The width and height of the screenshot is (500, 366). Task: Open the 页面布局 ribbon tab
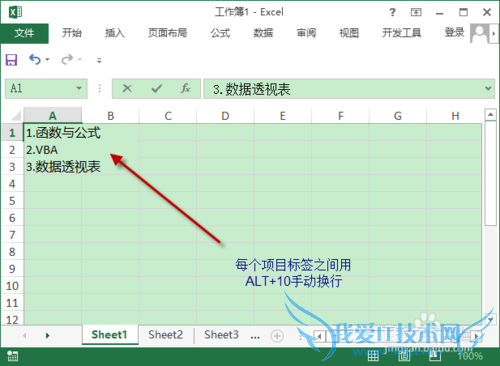pyautogui.click(x=167, y=33)
